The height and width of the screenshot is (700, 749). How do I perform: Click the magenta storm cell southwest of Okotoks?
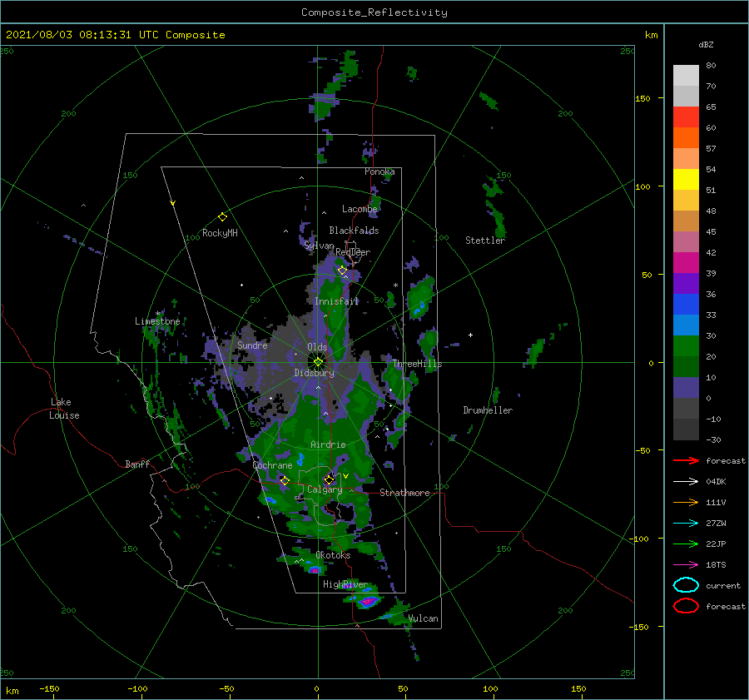pyautogui.click(x=315, y=569)
